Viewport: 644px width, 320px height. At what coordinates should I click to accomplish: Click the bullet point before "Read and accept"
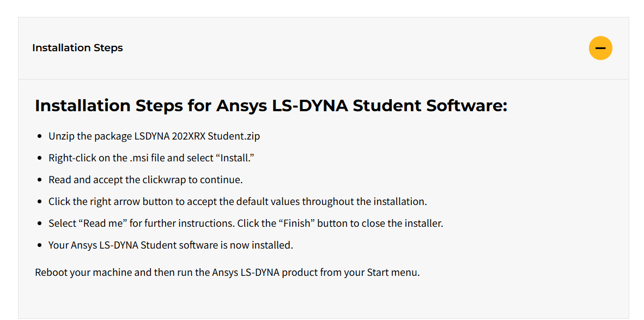(x=40, y=180)
